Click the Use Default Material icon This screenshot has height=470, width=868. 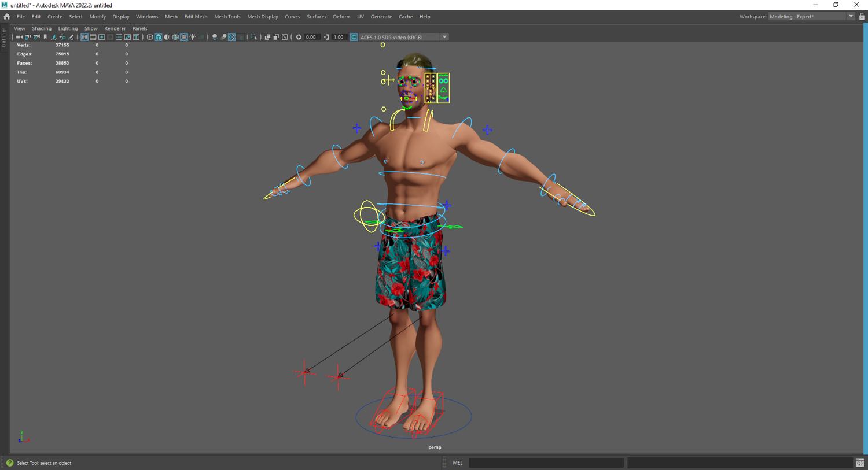click(x=167, y=37)
